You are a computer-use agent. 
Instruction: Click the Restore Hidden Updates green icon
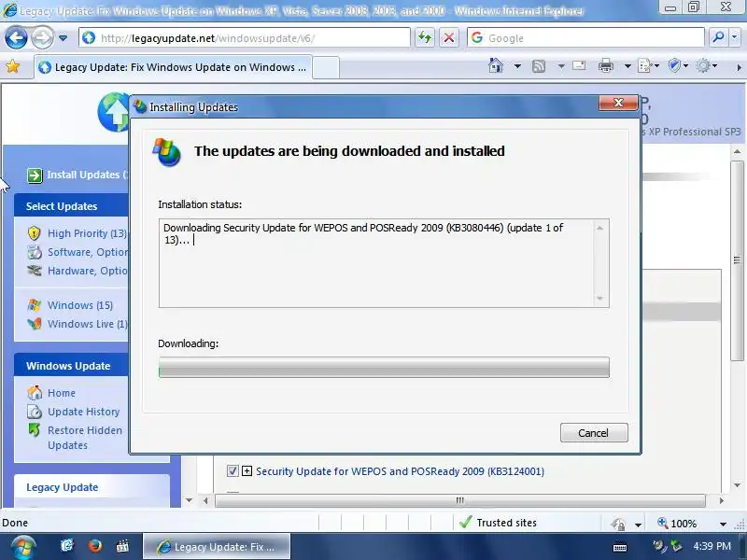pyautogui.click(x=35, y=429)
